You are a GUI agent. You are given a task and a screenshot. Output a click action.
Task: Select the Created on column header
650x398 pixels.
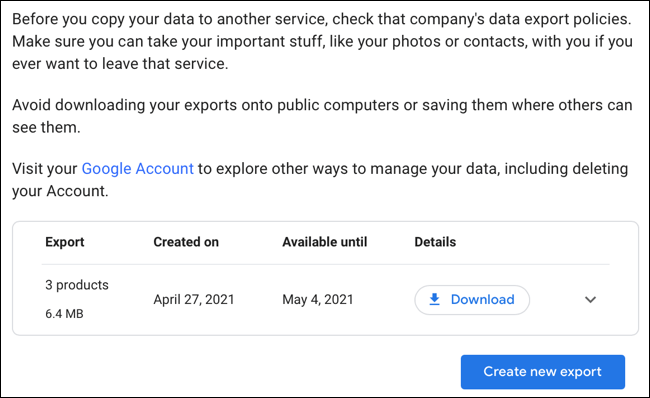pyautogui.click(x=186, y=242)
